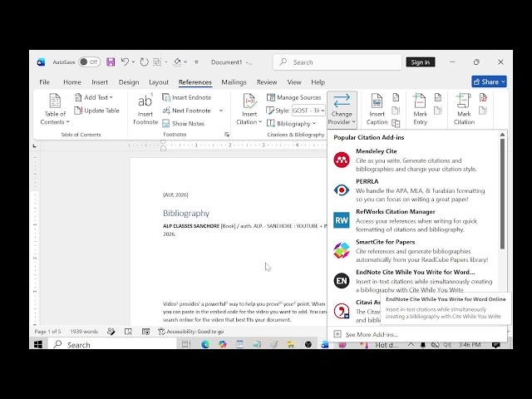
Task: Select EndNote Cite While You Write add-in
Action: [414, 281]
